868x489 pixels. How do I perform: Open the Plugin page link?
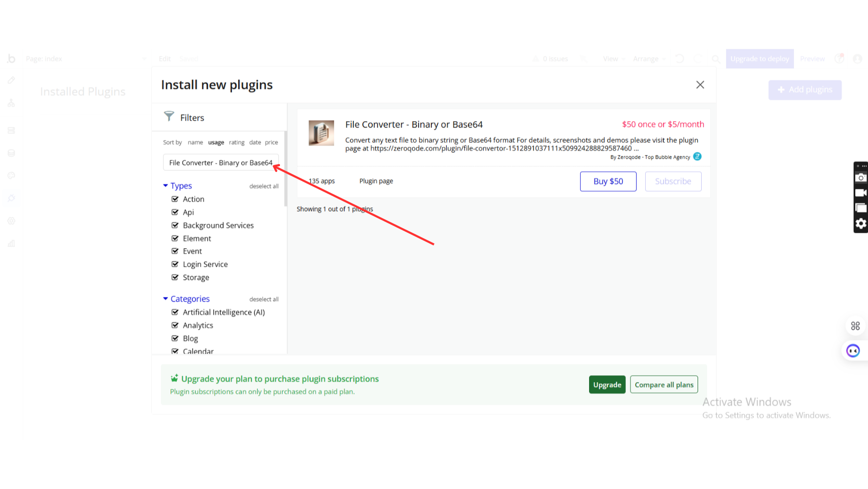click(376, 181)
